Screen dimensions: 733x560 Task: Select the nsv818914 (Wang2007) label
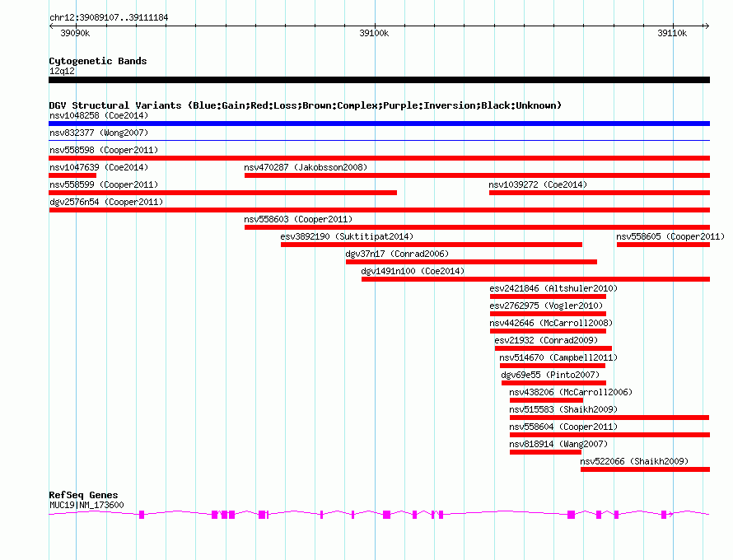558,444
